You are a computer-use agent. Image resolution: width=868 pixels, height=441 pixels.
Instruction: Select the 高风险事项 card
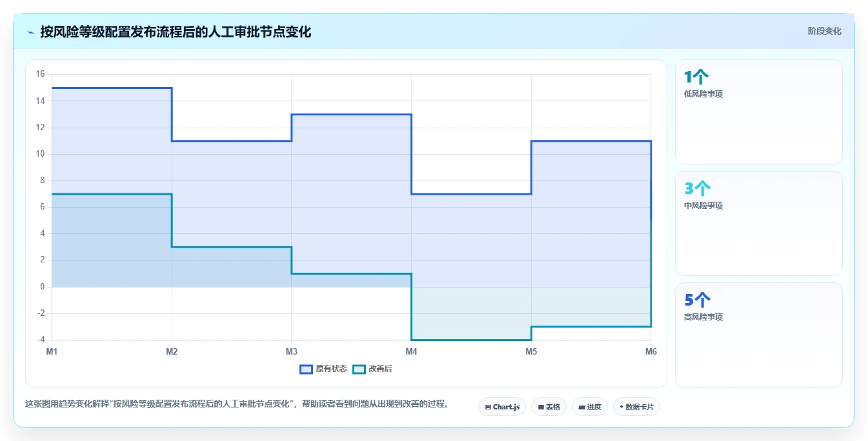point(759,335)
